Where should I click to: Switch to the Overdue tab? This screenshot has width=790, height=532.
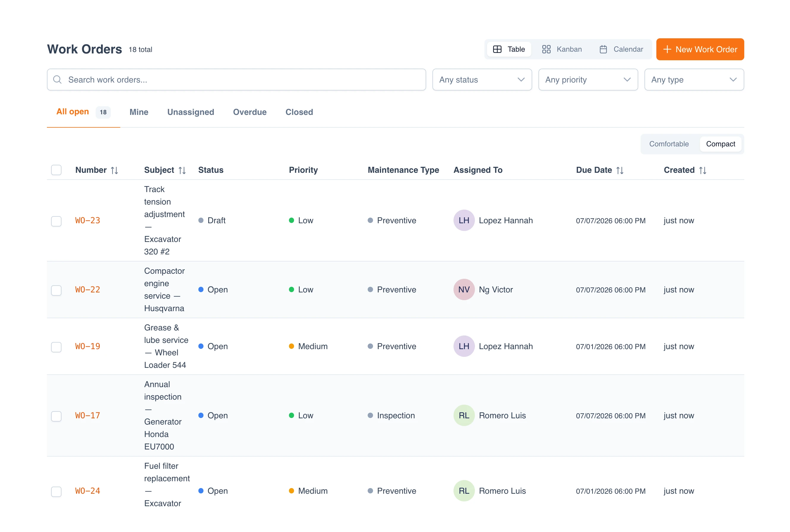tap(250, 112)
